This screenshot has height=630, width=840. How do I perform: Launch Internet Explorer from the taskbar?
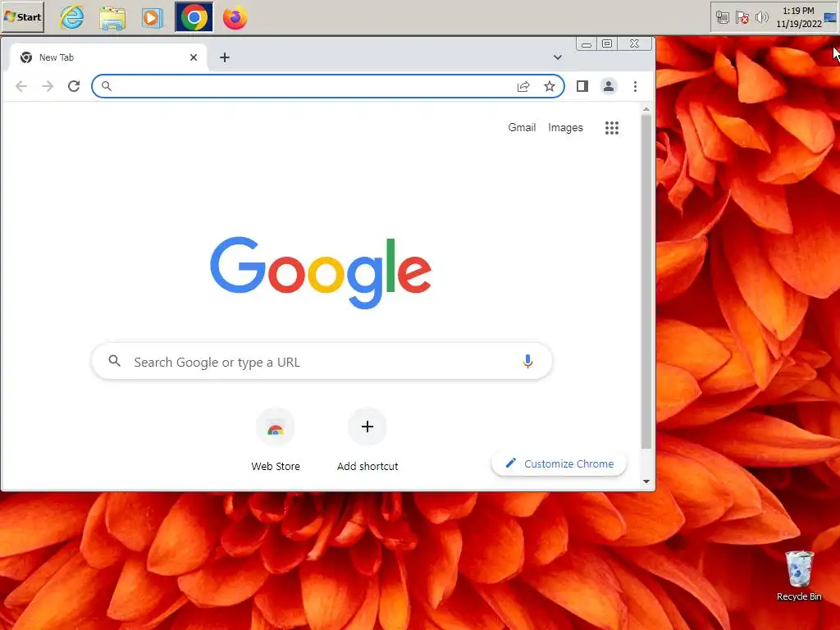click(x=72, y=17)
